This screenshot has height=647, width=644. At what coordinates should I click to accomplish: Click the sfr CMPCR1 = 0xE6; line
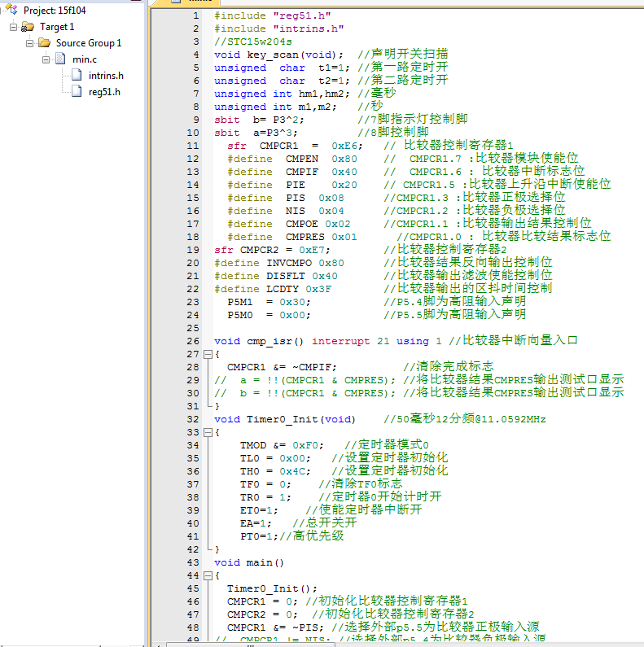(x=295, y=146)
